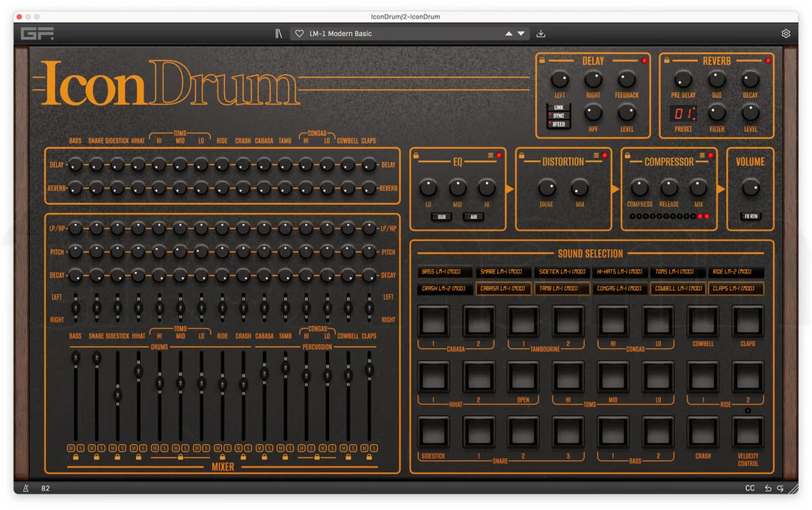Trigger the COWBELL drum pad
This screenshot has width=812, height=510.
[703, 322]
